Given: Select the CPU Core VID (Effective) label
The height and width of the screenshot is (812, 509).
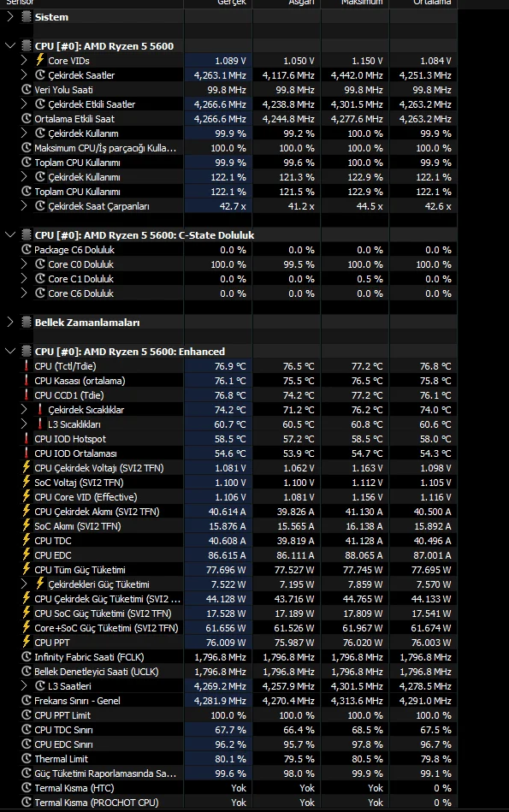Looking at the screenshot, I should click(x=86, y=496).
